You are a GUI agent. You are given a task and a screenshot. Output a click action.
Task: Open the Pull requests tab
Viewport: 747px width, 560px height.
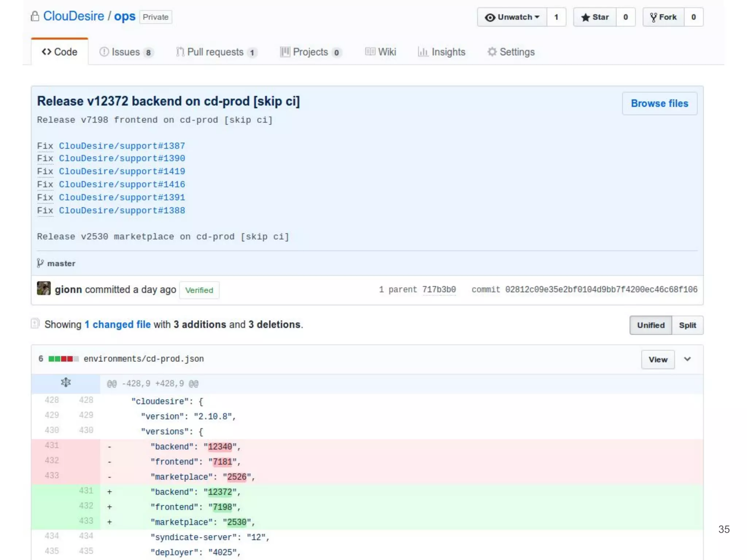coord(216,52)
